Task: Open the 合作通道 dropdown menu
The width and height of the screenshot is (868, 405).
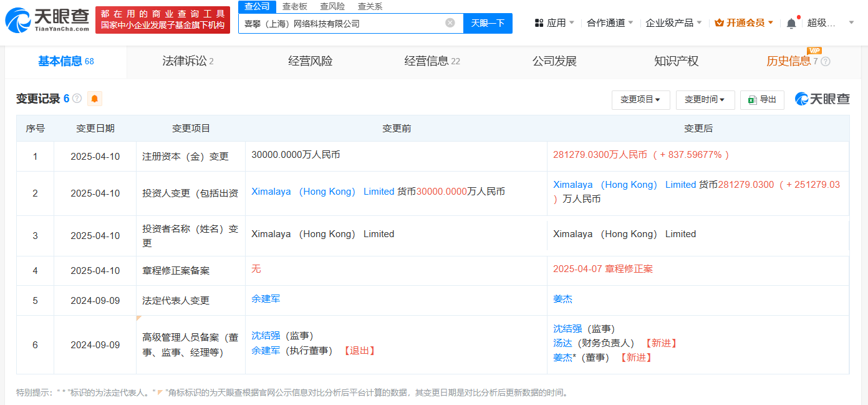Action: coord(610,23)
